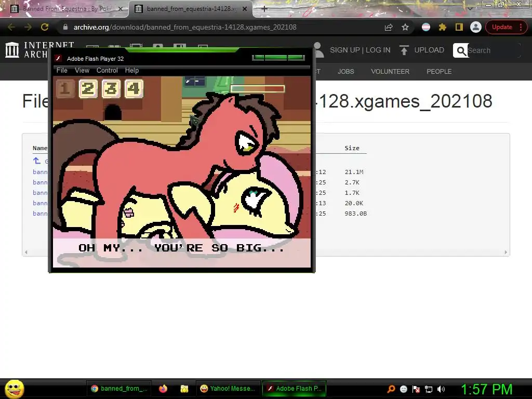Open the file link in the 20.0K row
This screenshot has height=399, width=532.
[40, 203]
